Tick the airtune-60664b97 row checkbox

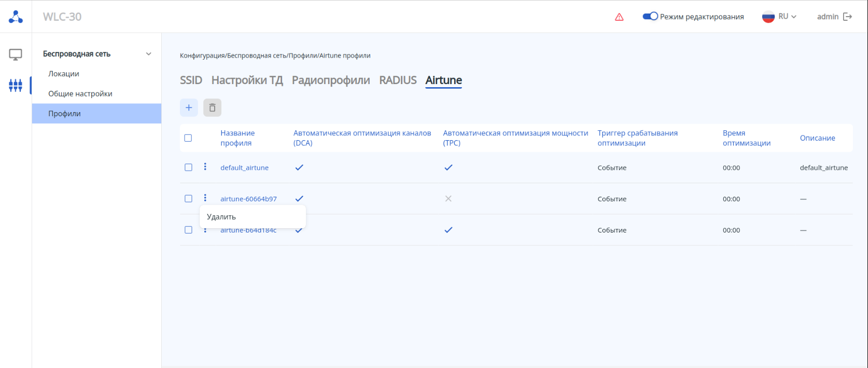(188, 198)
